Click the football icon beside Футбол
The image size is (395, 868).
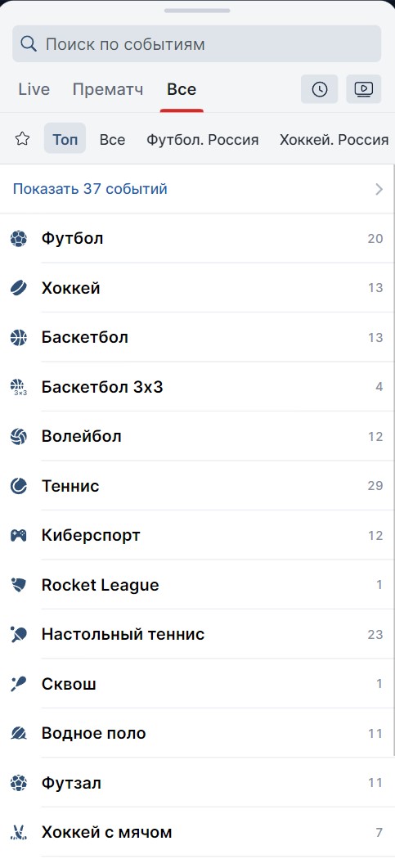[18, 239]
